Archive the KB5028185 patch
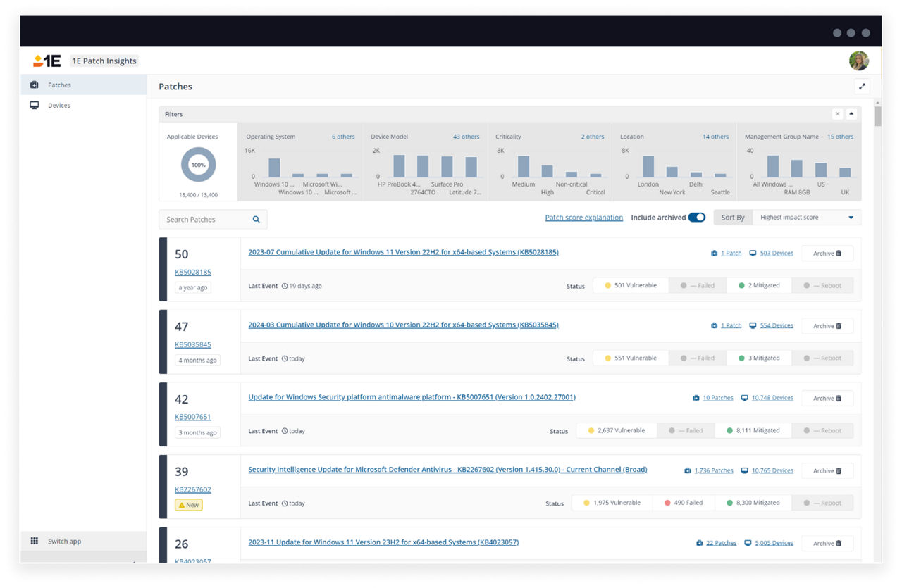Image resolution: width=902 pixels, height=588 pixels. (x=827, y=254)
